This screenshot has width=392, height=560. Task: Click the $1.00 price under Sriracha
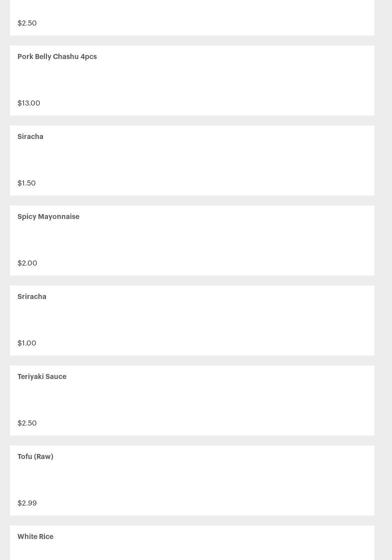(x=27, y=343)
